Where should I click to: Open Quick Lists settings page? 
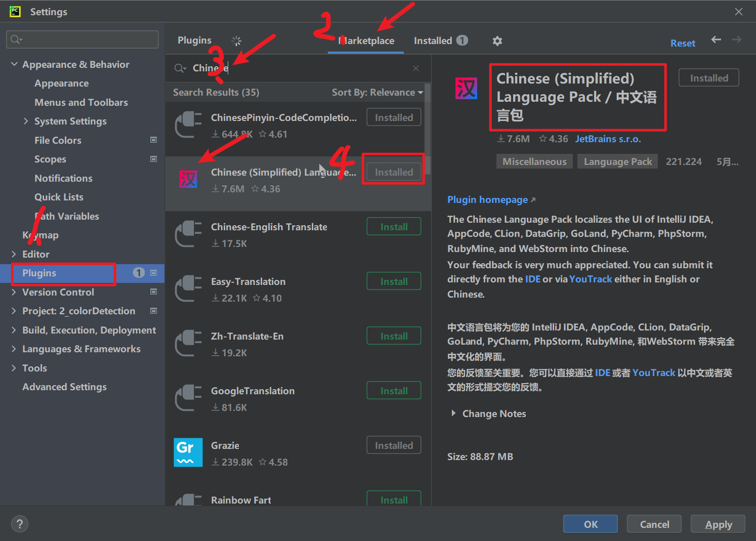tap(59, 197)
